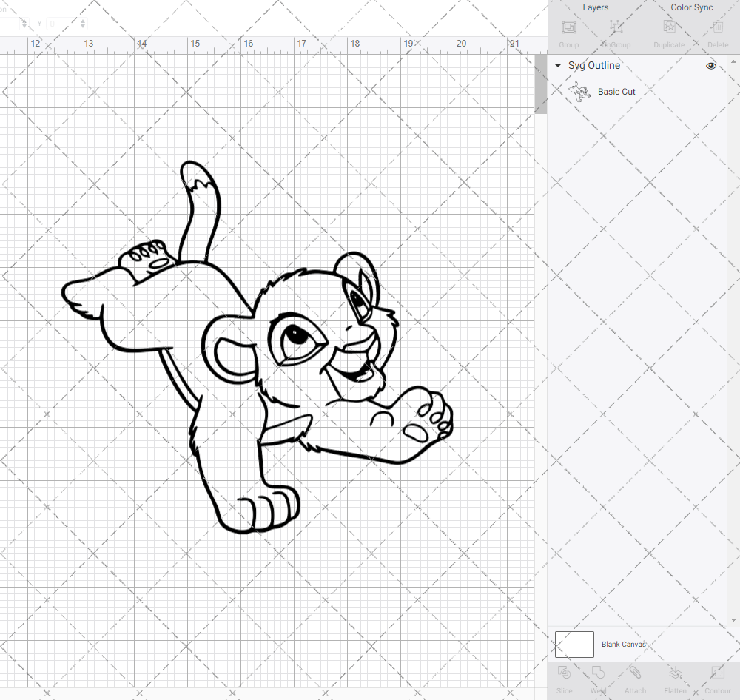Select the Basic Cut layer thumbnail
The height and width of the screenshot is (700, 740).
click(579, 92)
